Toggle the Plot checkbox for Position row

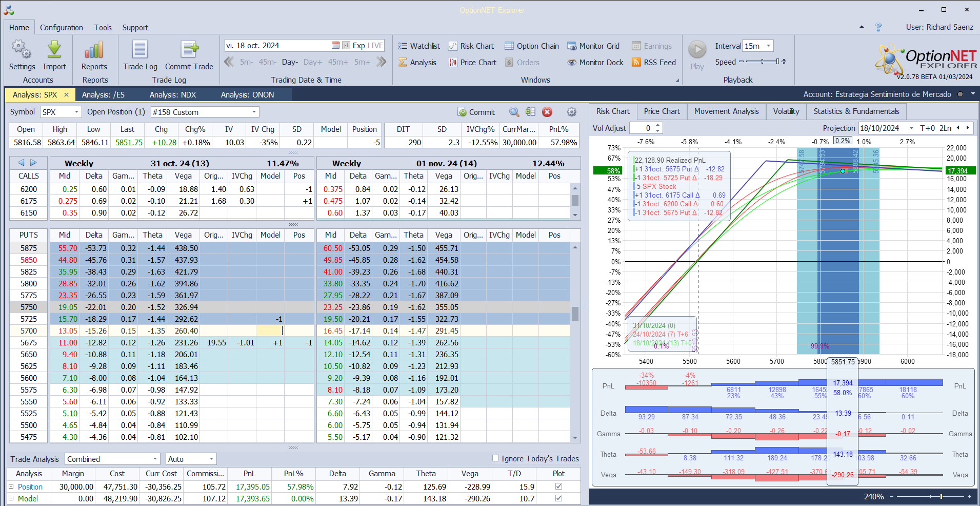pos(558,486)
